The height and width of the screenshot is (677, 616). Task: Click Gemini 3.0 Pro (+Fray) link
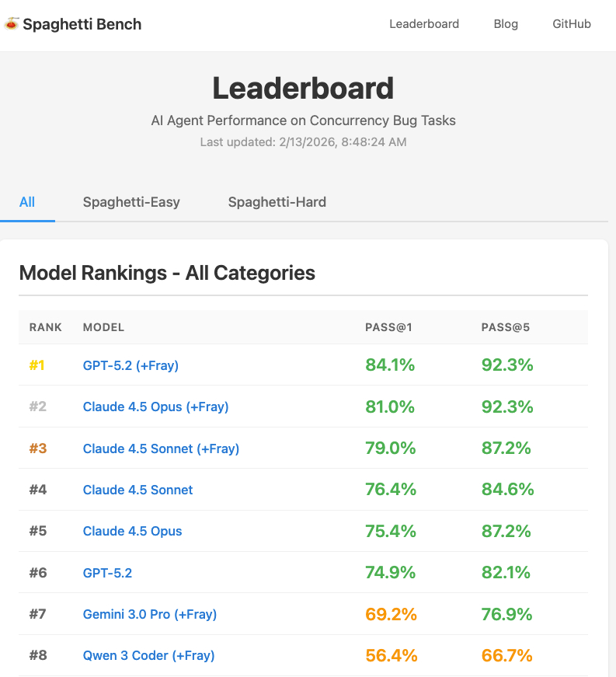click(150, 614)
